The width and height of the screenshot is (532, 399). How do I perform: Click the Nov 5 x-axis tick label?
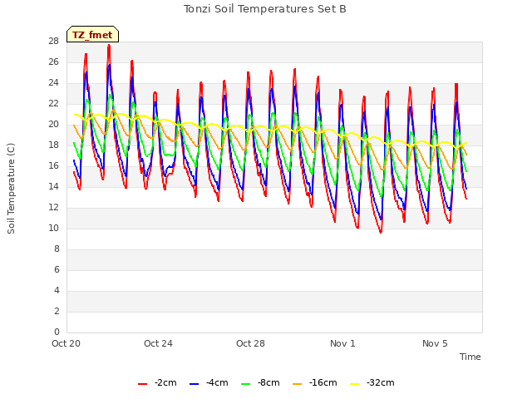[435, 343]
